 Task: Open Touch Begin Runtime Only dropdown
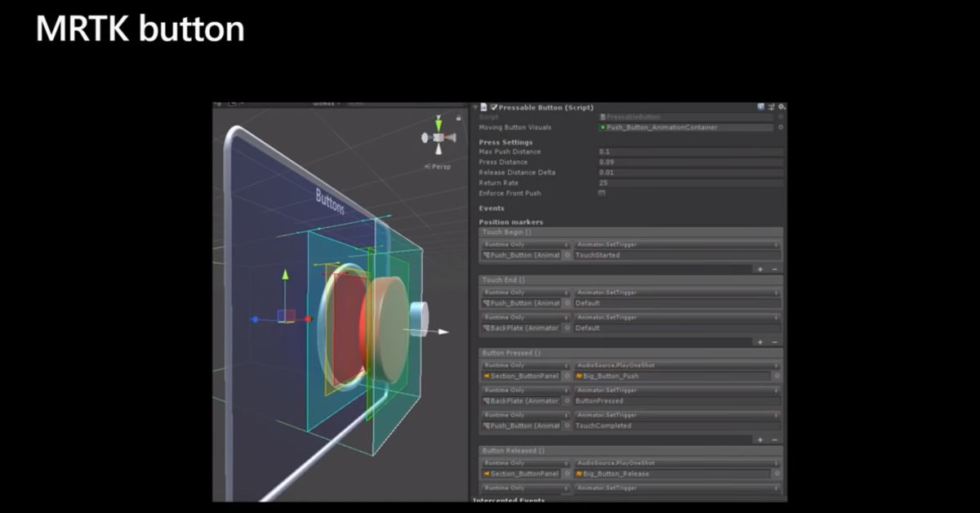click(x=525, y=244)
